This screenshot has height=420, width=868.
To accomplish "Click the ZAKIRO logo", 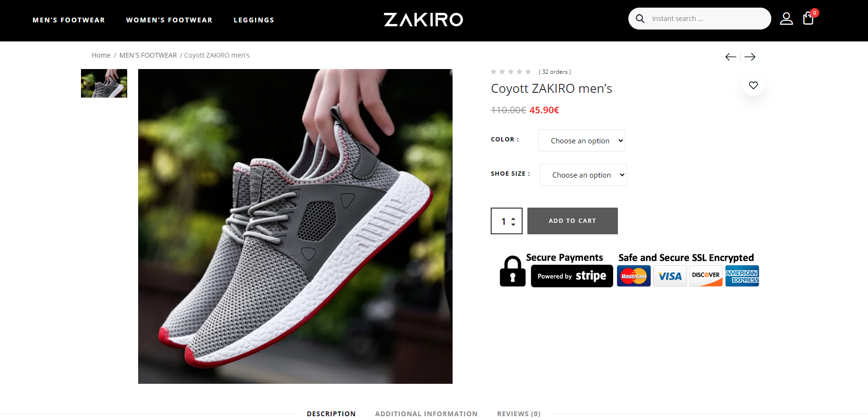I will click(424, 20).
